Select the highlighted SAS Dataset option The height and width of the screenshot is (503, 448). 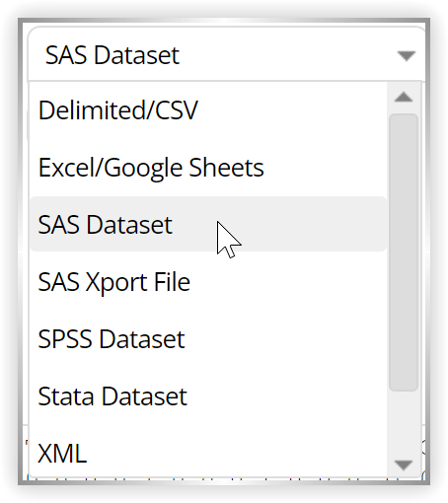tap(208, 224)
